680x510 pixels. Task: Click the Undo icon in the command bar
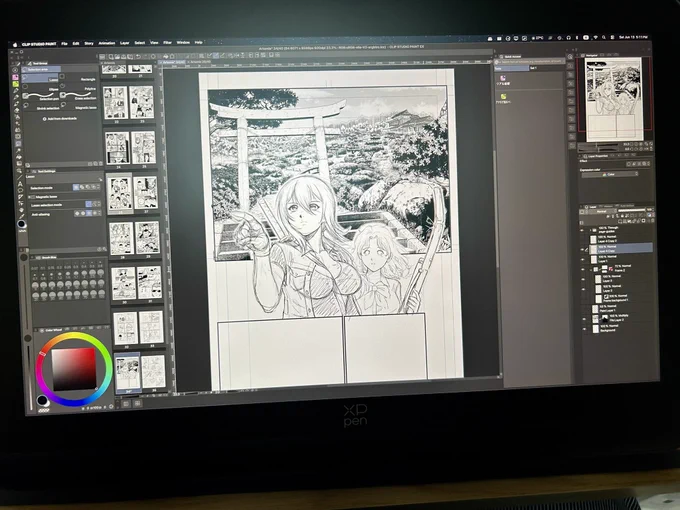click(x=138, y=57)
